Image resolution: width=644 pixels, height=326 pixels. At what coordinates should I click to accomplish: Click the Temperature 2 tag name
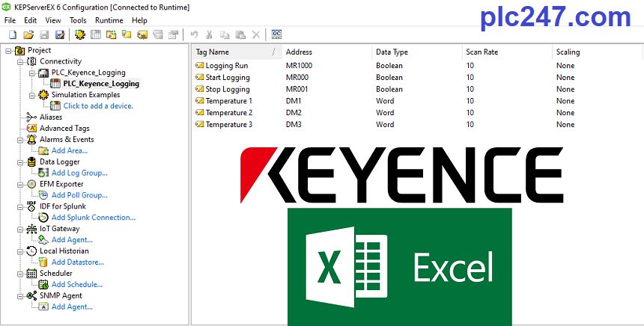pyautogui.click(x=228, y=113)
